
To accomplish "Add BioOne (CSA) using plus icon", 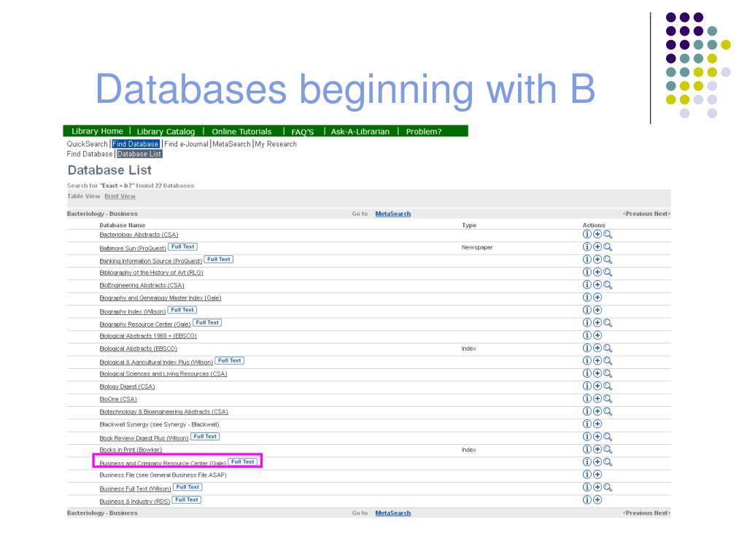I will click(597, 399).
